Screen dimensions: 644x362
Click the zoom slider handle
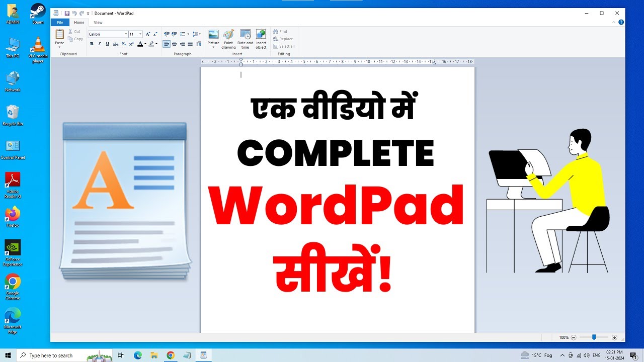click(x=594, y=337)
